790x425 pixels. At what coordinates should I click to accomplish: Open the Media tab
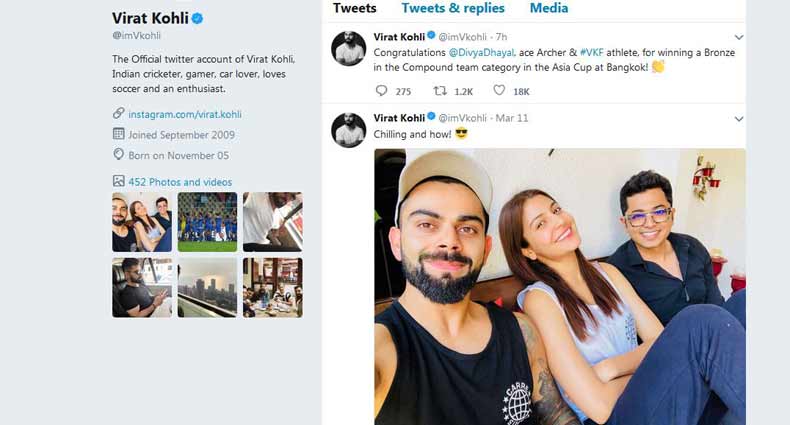click(549, 9)
